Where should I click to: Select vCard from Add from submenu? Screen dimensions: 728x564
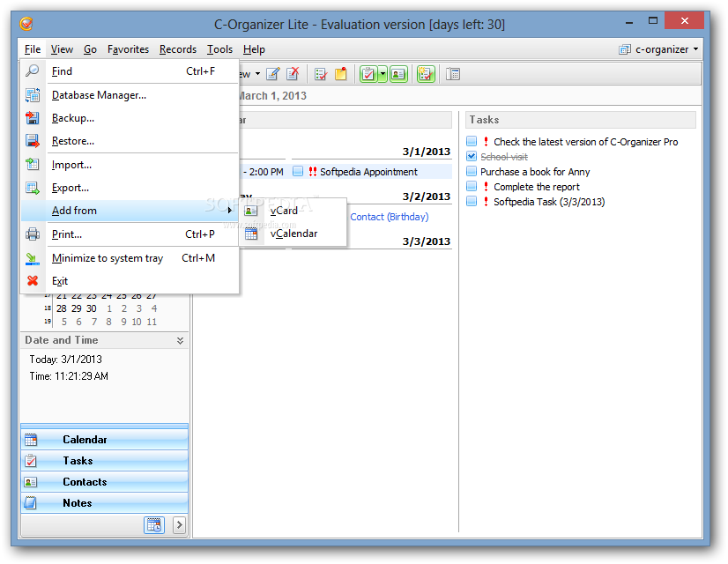pyautogui.click(x=293, y=211)
